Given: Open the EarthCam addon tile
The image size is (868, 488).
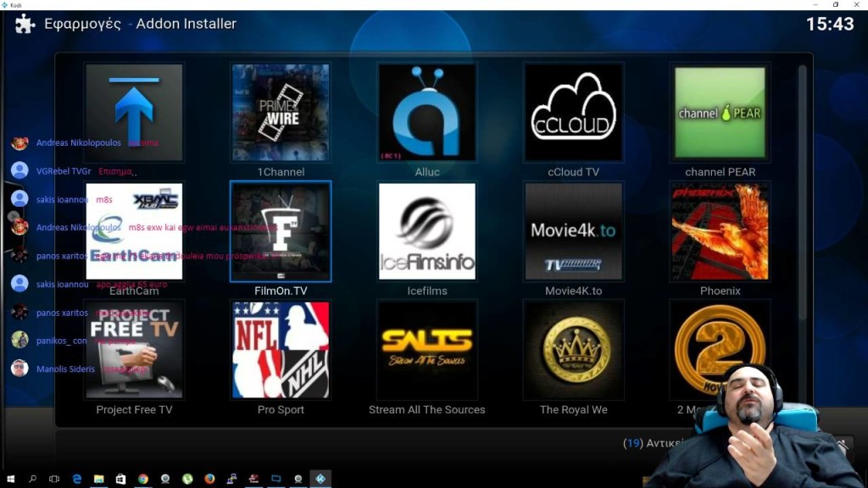Looking at the screenshot, I should coord(134,231).
